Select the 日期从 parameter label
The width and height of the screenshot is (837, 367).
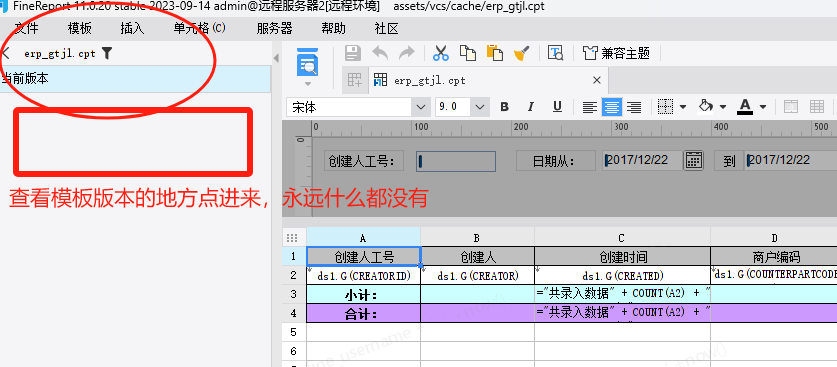(x=556, y=161)
